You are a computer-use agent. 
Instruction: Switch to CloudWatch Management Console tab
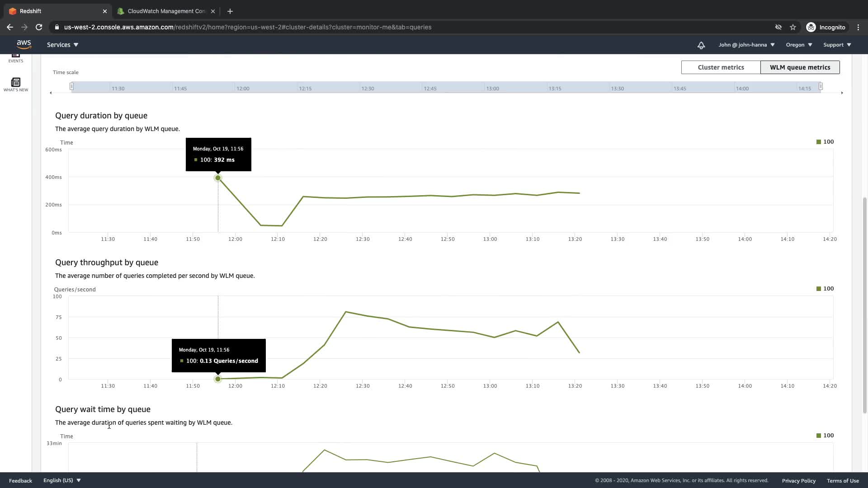point(166,11)
